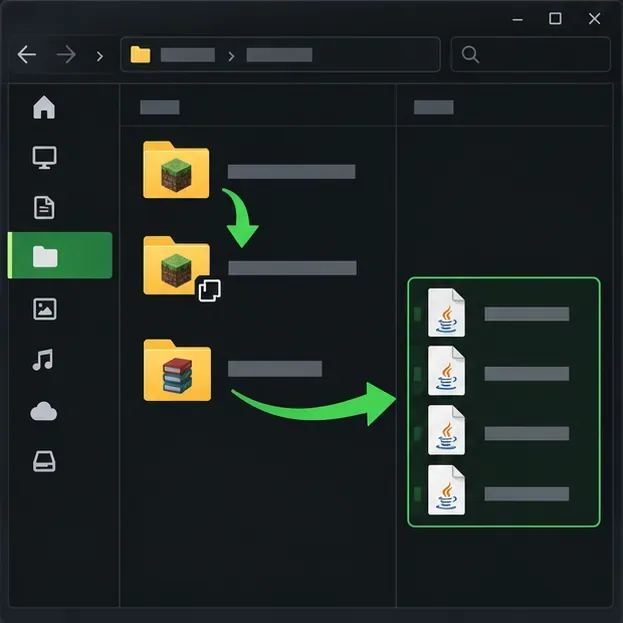Click name label of books folder
This screenshot has height=623, width=623.
(275, 369)
